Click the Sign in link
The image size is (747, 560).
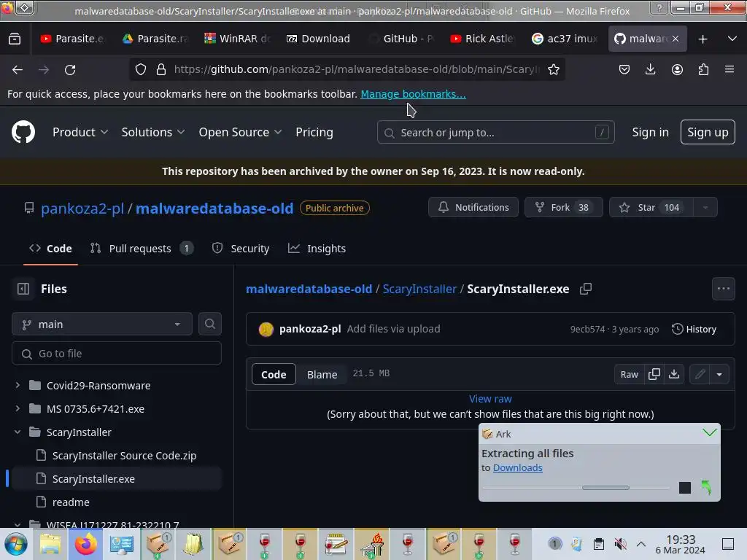(x=650, y=132)
